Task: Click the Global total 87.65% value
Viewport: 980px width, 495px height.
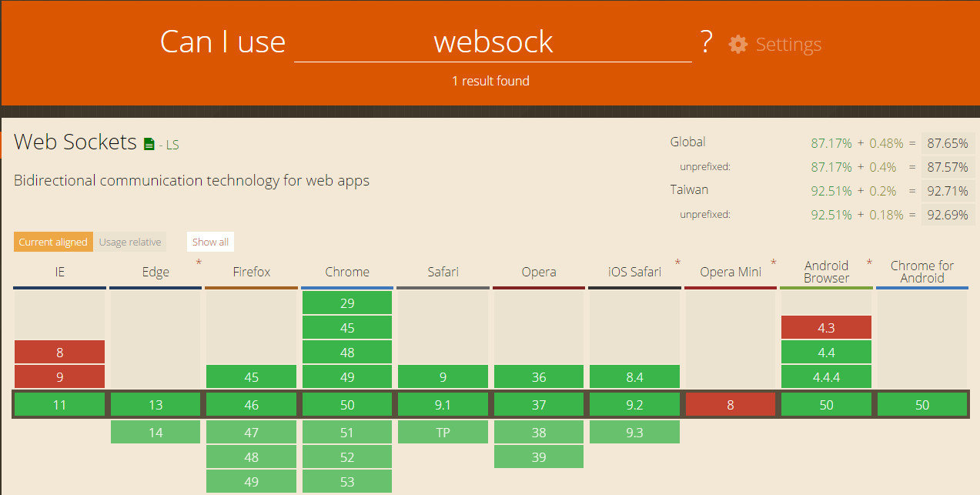Action: pos(947,143)
